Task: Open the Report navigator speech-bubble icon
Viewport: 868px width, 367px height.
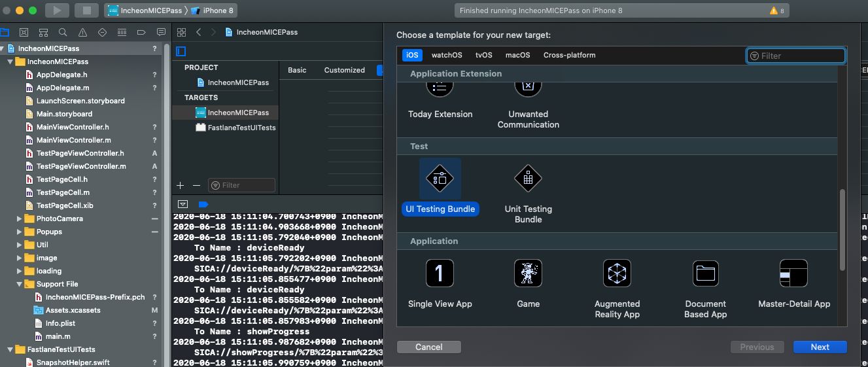Action: click(161, 32)
